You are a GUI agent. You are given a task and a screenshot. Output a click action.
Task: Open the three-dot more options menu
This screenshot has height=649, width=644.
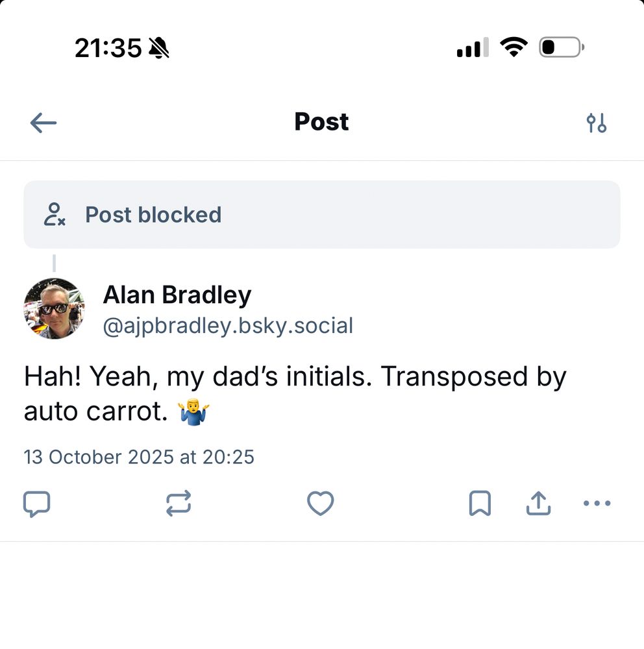[x=597, y=504]
